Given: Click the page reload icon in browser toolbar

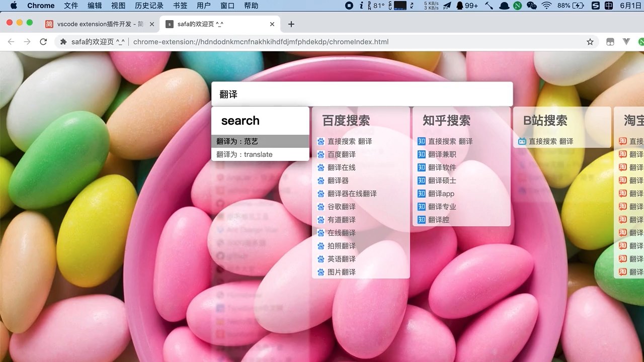Looking at the screenshot, I should coord(43,42).
